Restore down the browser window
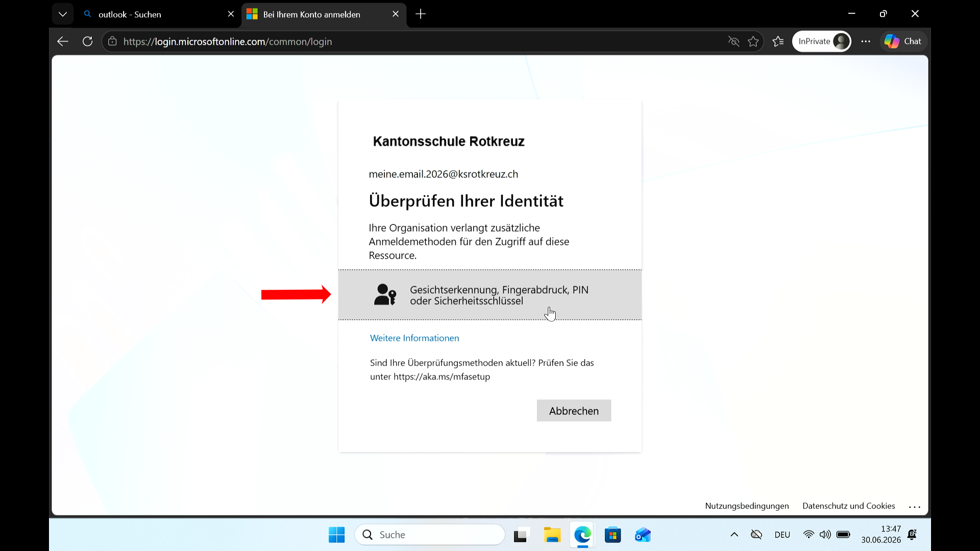Image resolution: width=980 pixels, height=551 pixels. pos(883,14)
